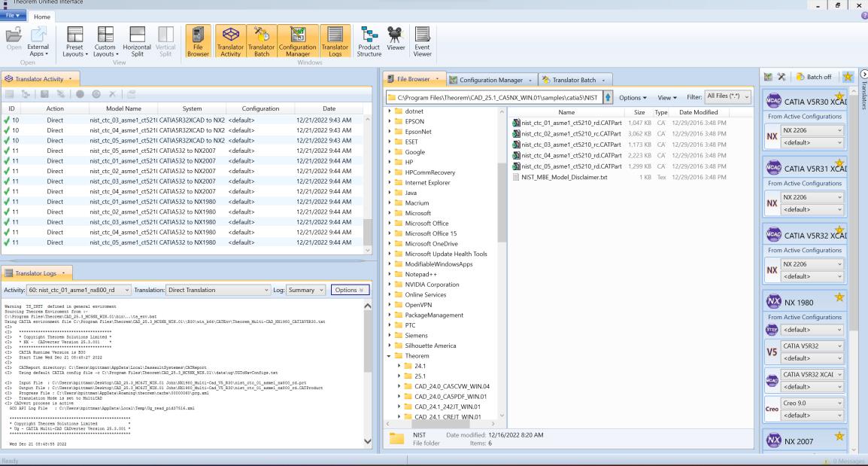Toggle the Translator Logs ribbon button

tap(335, 41)
